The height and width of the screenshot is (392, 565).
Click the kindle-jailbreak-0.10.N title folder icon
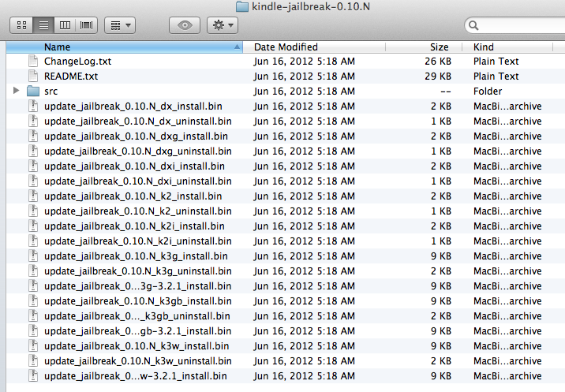pos(242,6)
